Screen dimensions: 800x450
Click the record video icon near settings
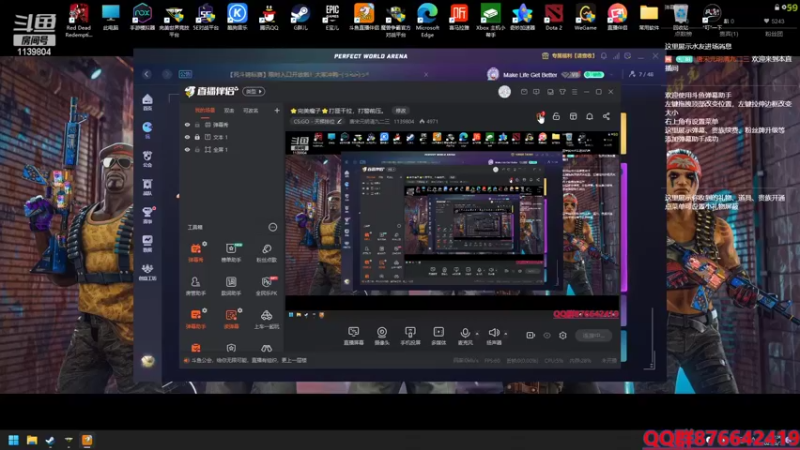point(531,335)
